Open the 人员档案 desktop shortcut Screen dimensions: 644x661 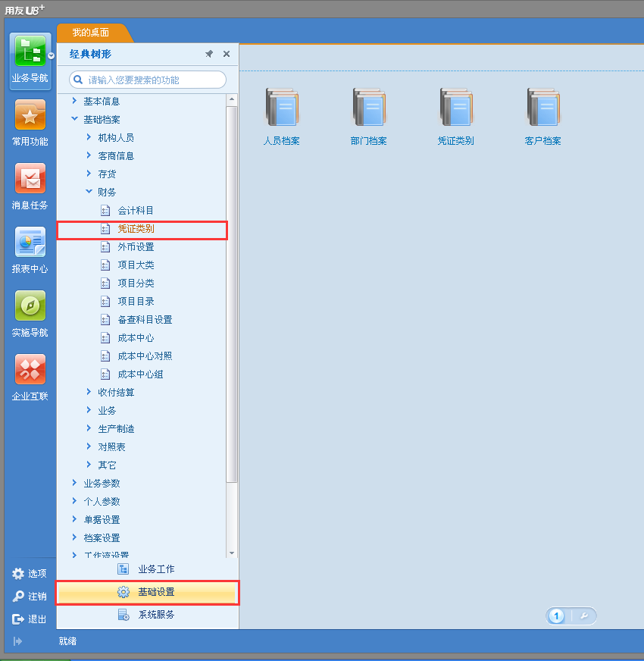(x=282, y=108)
